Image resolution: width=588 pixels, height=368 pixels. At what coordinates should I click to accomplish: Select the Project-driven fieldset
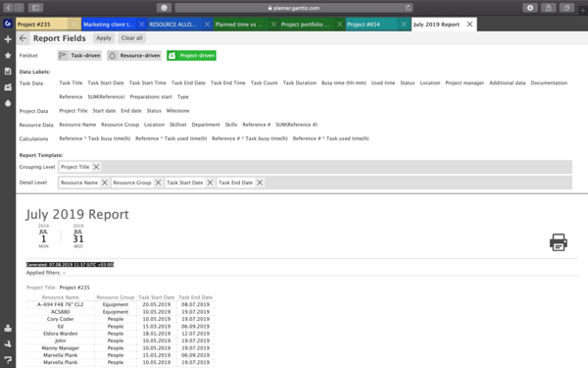pos(191,55)
